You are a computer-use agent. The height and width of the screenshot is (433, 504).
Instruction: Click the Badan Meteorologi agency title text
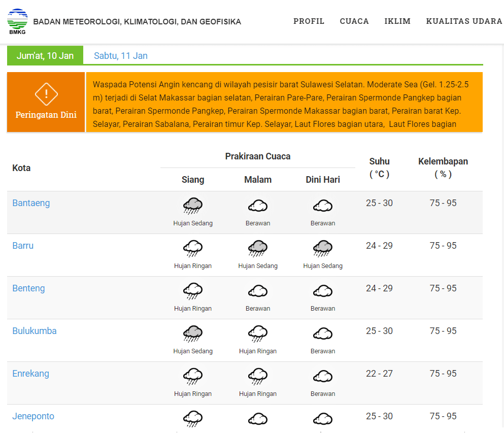[x=137, y=21]
